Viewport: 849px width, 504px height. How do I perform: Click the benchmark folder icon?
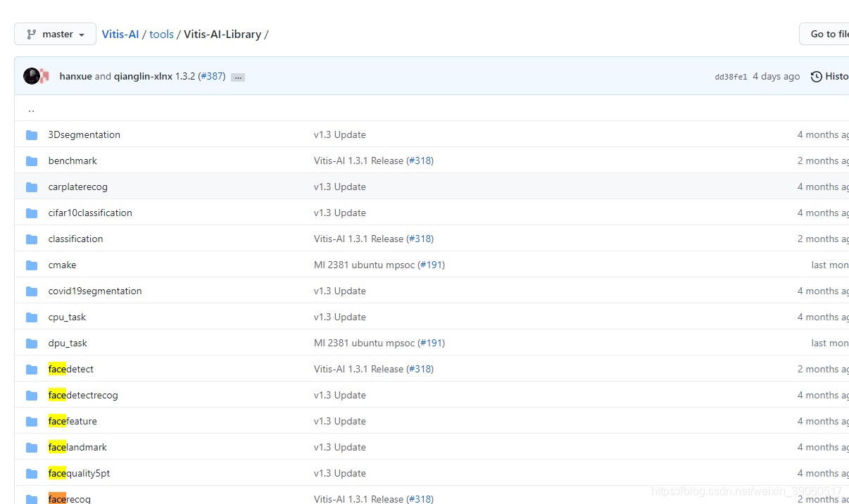tap(32, 160)
